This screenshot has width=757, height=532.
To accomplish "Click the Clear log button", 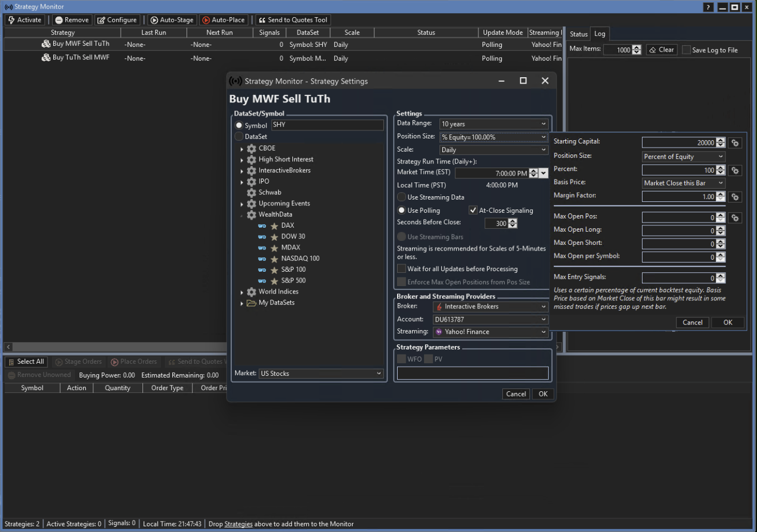I will click(661, 50).
